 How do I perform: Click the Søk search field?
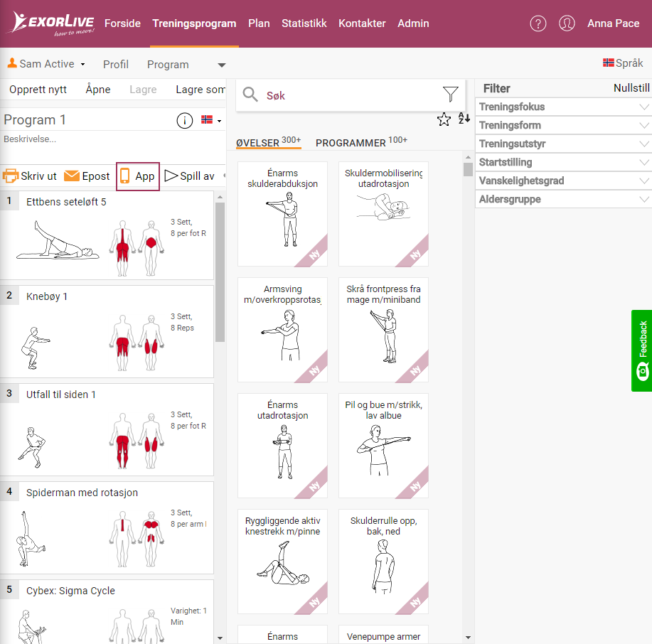tap(350, 95)
